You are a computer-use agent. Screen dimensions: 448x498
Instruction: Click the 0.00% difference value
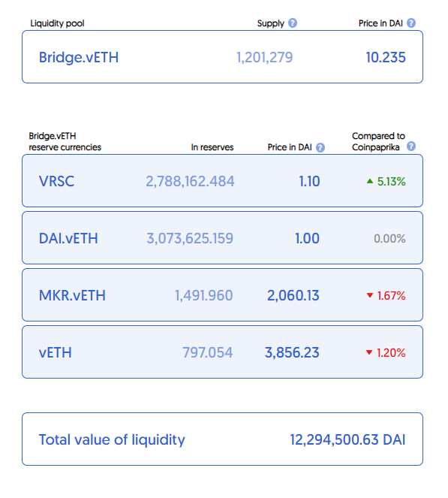pyautogui.click(x=389, y=239)
